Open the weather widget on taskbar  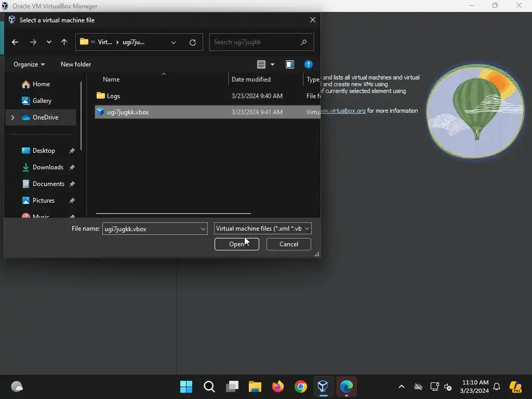click(x=17, y=387)
